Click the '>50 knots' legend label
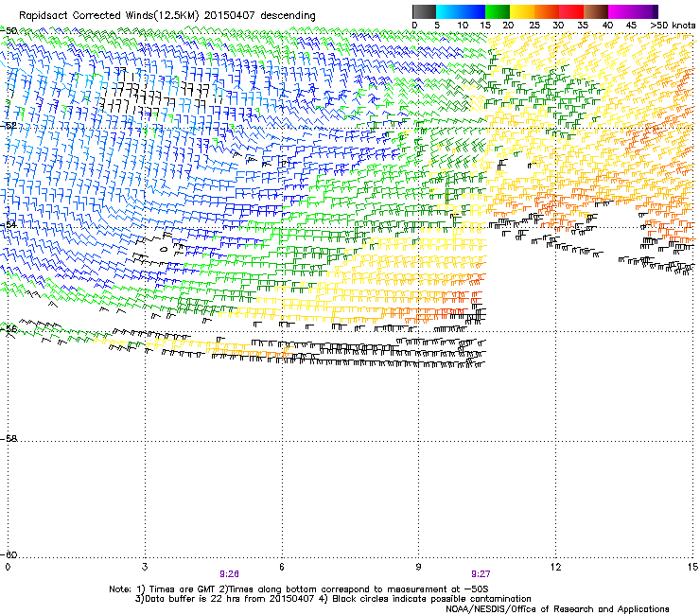 pos(673,26)
